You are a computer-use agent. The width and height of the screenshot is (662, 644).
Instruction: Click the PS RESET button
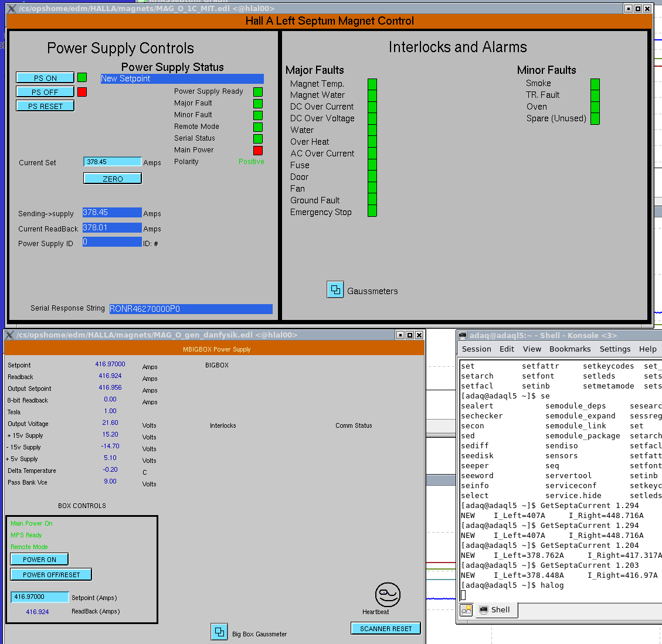click(45, 106)
